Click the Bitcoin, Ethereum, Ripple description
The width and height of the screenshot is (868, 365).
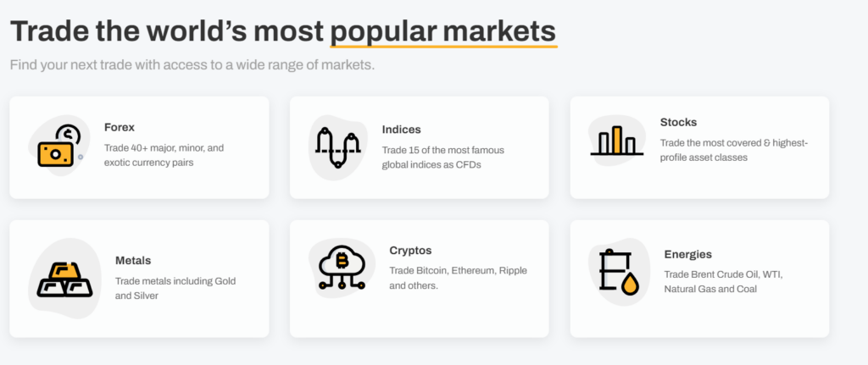458,278
